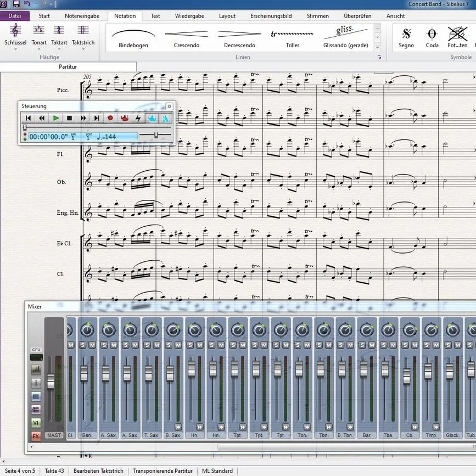476x476 pixels.
Task: Switch to the Wiedergabe tab
Action: point(189,16)
